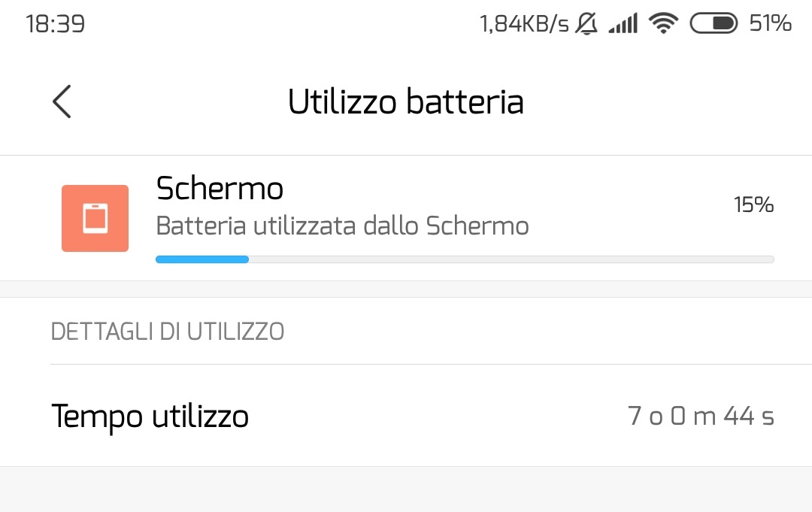The width and height of the screenshot is (812, 512).
Task: Tap the back arrow to leave battery usage
Action: tap(62, 101)
